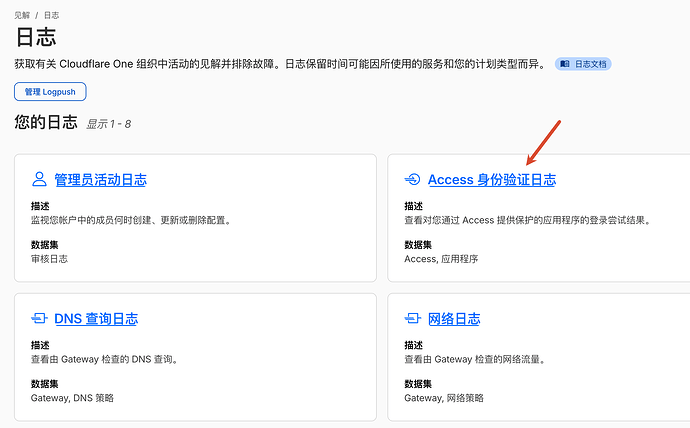The width and height of the screenshot is (690, 428).
Task: Click the main 日志 page title
Action: [36, 37]
